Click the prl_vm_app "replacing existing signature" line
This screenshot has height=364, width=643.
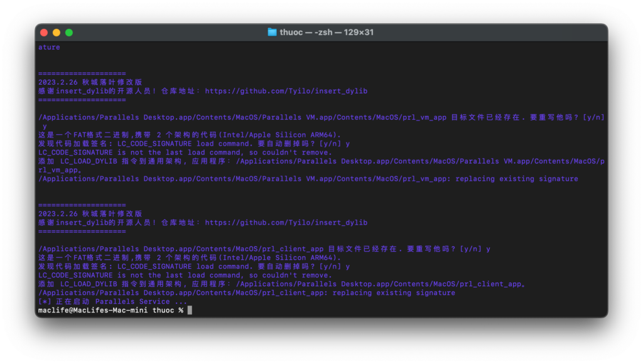[308, 179]
